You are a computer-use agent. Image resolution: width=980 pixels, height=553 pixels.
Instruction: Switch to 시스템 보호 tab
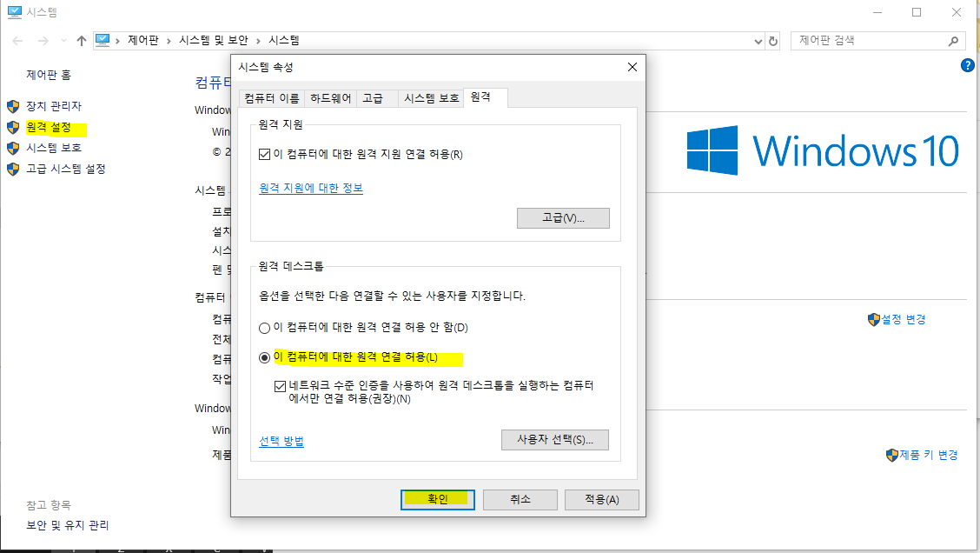pyautogui.click(x=431, y=98)
